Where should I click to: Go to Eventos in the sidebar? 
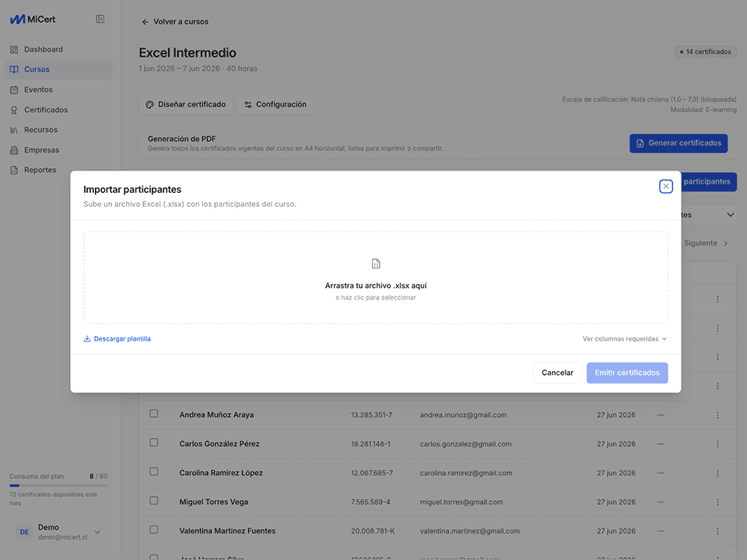[58, 89]
